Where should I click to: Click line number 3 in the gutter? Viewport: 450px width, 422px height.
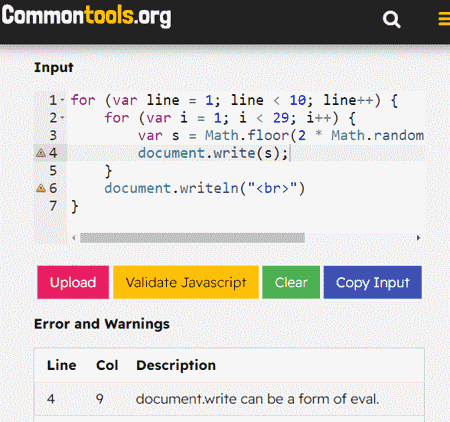(x=53, y=135)
